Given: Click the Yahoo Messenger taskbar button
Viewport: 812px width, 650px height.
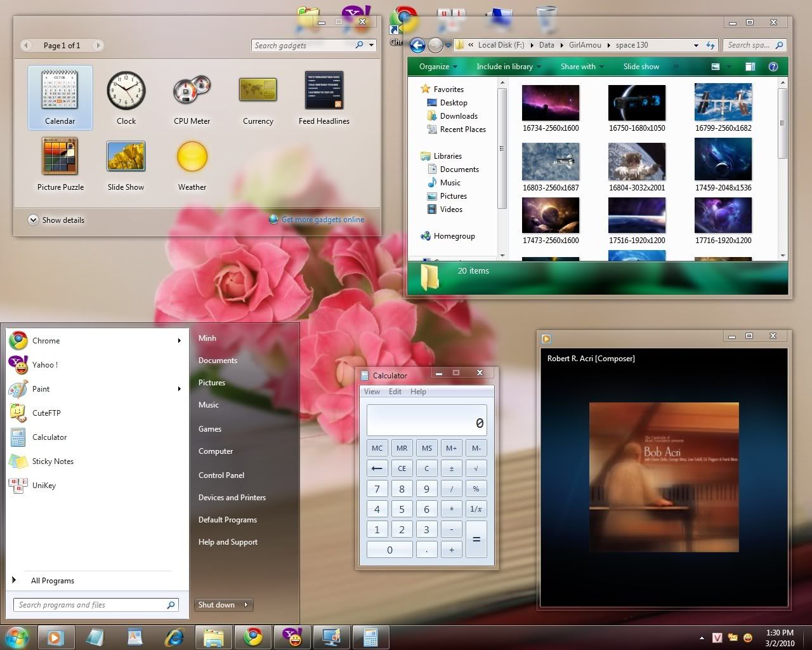Looking at the screenshot, I should coord(292,637).
